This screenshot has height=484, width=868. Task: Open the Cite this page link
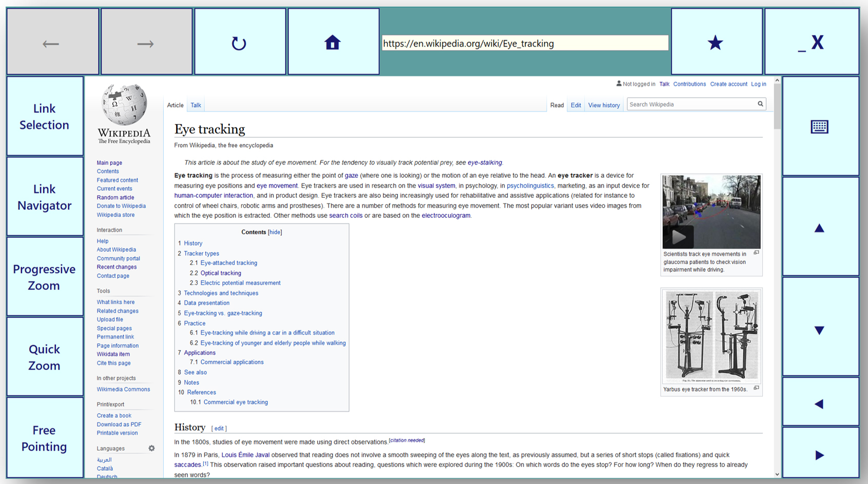point(113,363)
